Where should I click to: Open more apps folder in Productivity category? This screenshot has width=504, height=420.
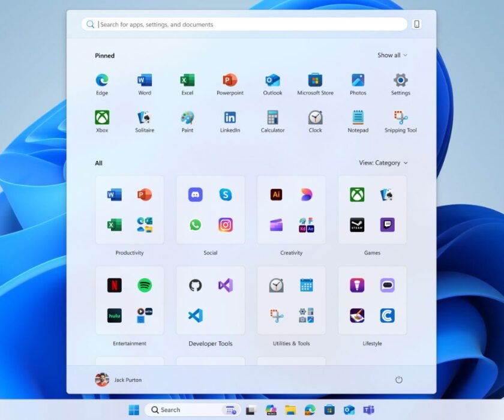(x=145, y=224)
